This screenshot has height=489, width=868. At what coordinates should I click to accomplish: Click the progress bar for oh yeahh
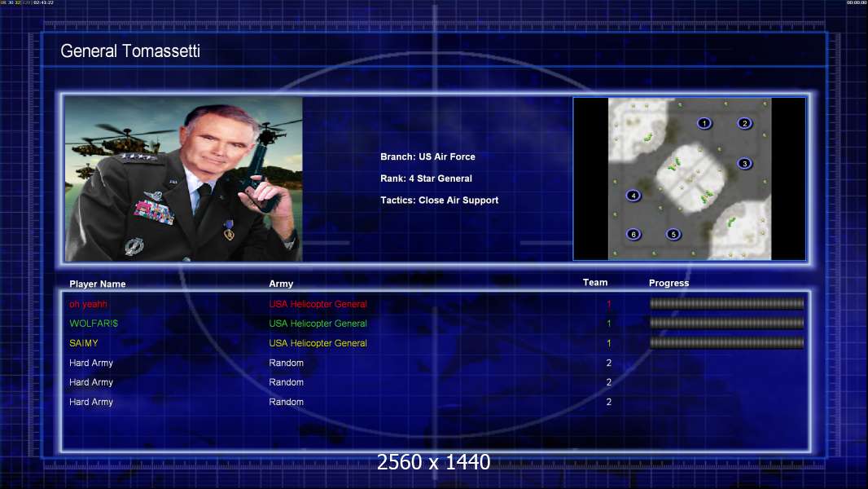coord(726,303)
